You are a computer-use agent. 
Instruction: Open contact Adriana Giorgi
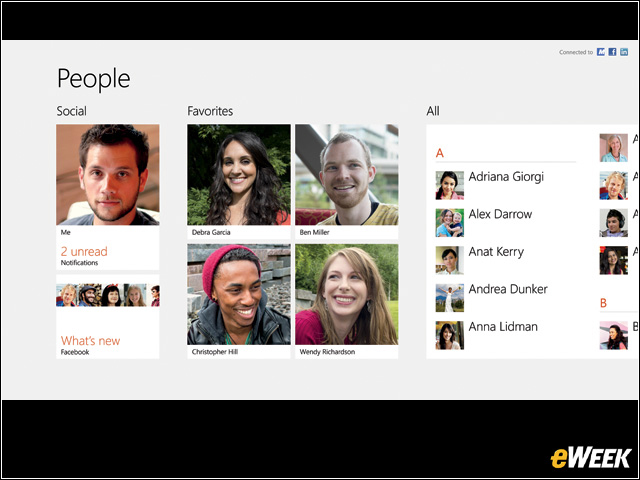[506, 185]
